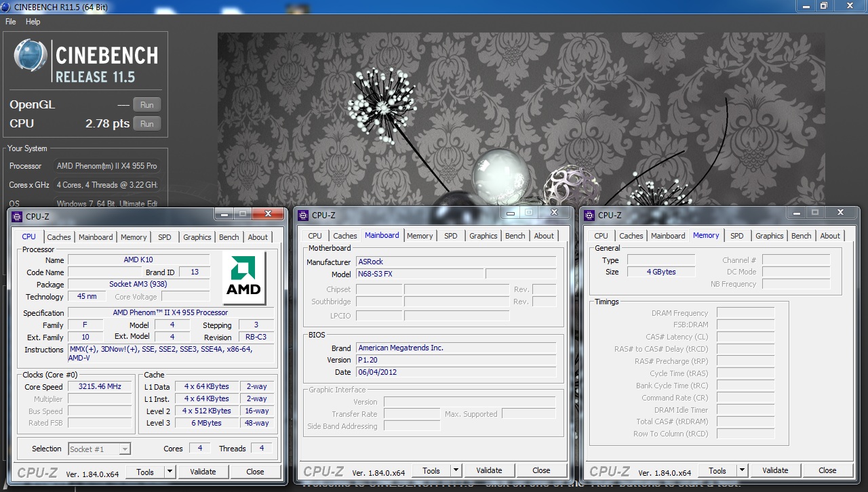
Task: Click Close button in left CPU-Z window
Action: pyautogui.click(x=255, y=472)
